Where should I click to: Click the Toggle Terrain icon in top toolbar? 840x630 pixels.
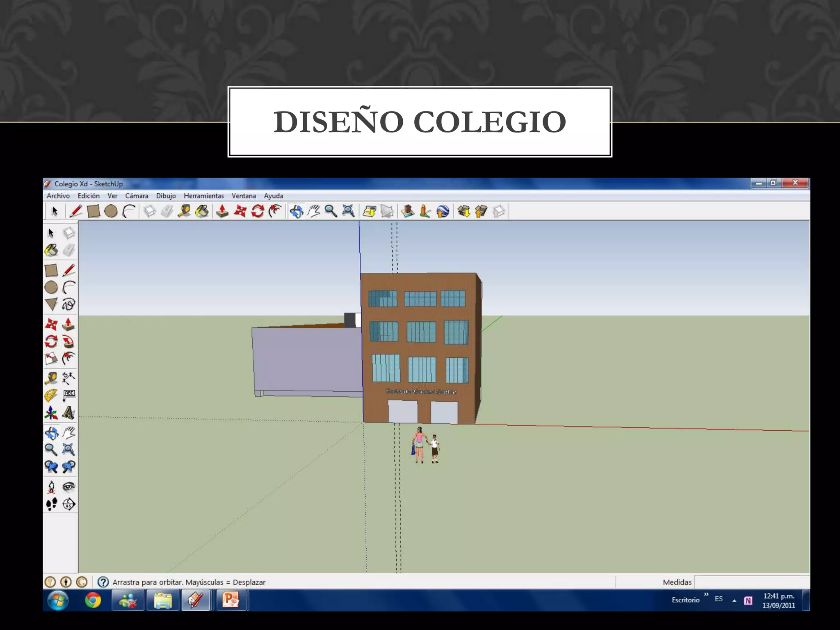click(x=387, y=211)
